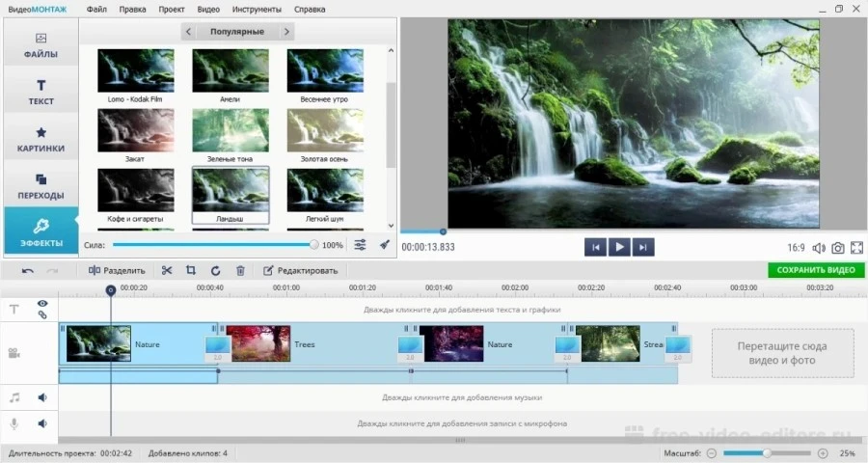Click the Перетащите сюда drop area
Viewport: 868px width, 463px height.
(782, 353)
